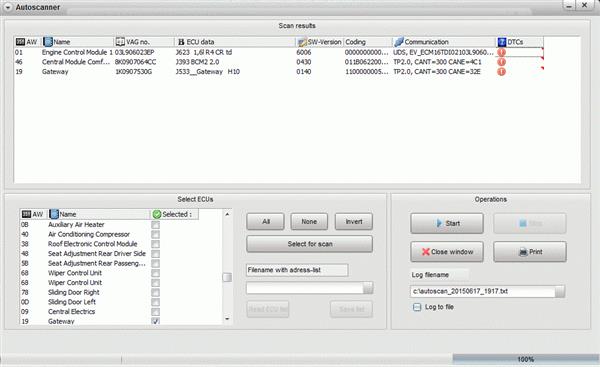Click the Coding column header
Image resolution: width=600 pixels, height=367 pixels.
(368, 42)
